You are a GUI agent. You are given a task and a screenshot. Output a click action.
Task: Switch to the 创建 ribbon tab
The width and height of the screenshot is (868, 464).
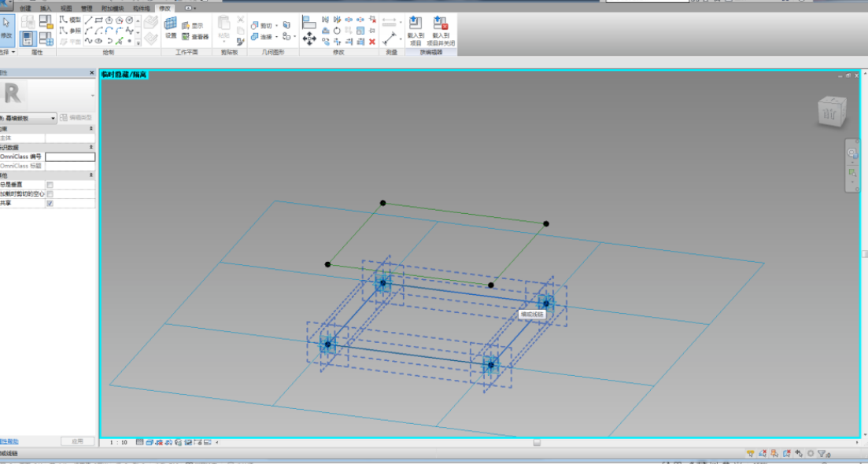coord(25,9)
